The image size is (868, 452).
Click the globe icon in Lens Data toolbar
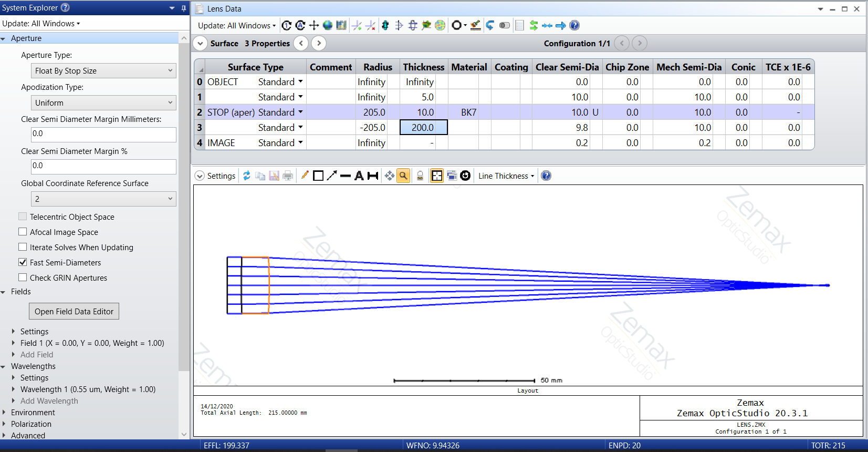tap(328, 25)
